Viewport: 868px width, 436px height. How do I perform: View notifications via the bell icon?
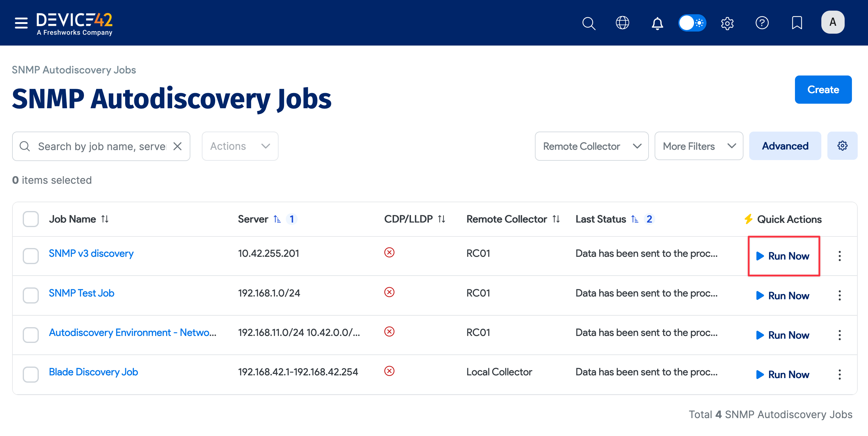coord(657,23)
